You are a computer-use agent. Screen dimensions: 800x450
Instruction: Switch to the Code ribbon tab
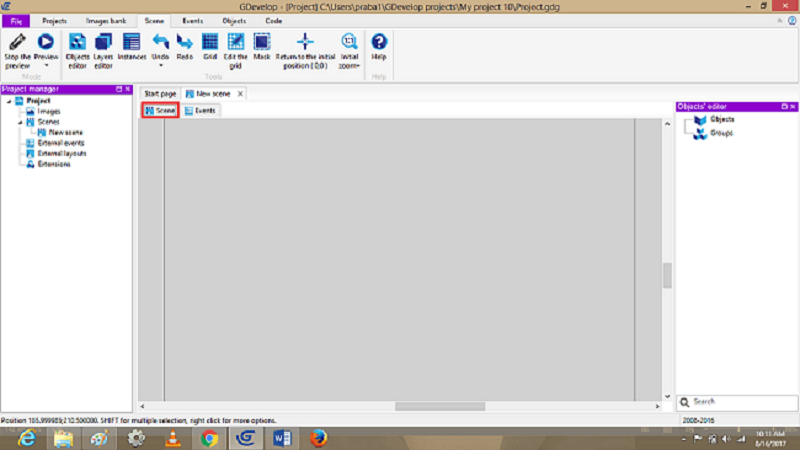pyautogui.click(x=273, y=21)
